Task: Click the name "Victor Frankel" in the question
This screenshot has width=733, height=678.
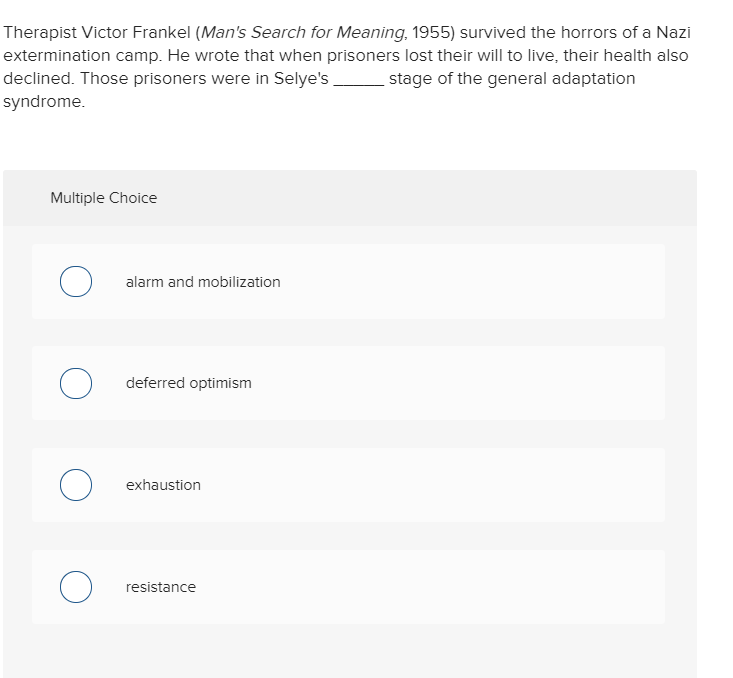Action: [x=136, y=33]
